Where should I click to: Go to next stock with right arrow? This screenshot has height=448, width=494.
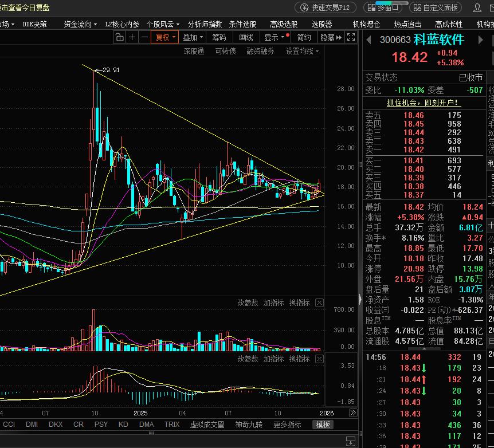480,40
